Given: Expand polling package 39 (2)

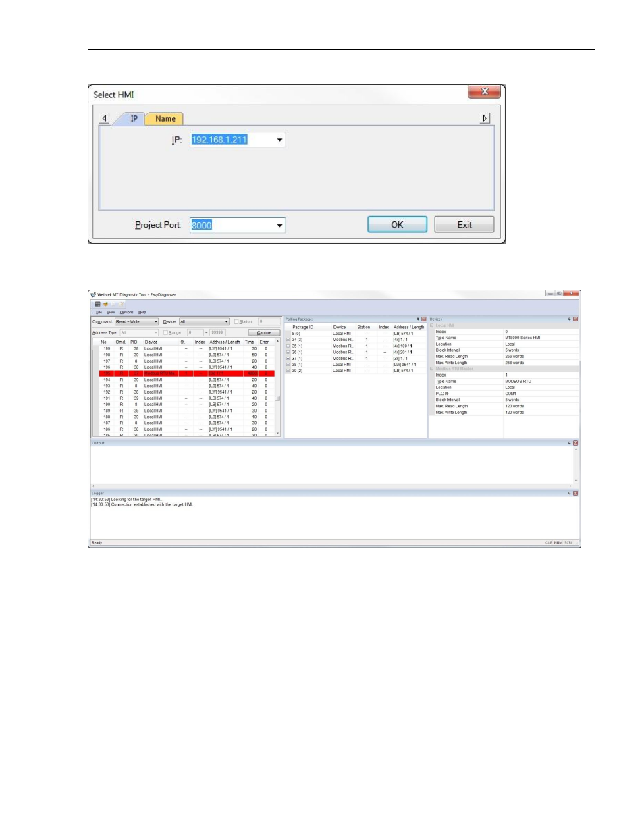Looking at the screenshot, I should point(288,371).
